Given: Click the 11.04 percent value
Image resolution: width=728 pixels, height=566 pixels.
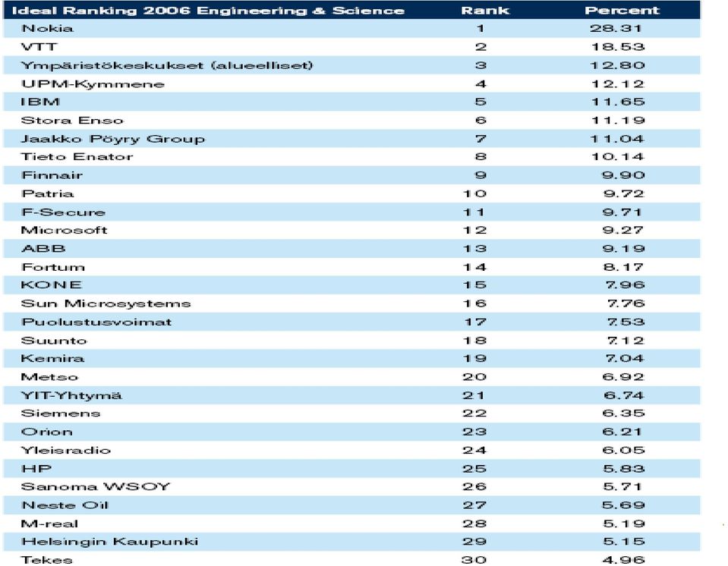Looking at the screenshot, I should pyautogui.click(x=618, y=139).
